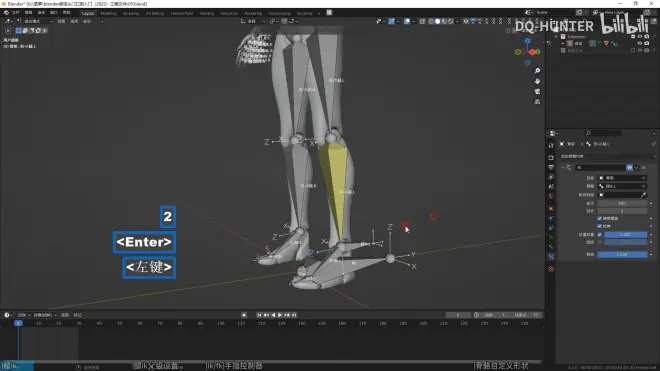Adjust the influence 1.000 slider
660x371 pixels.
tap(622, 254)
